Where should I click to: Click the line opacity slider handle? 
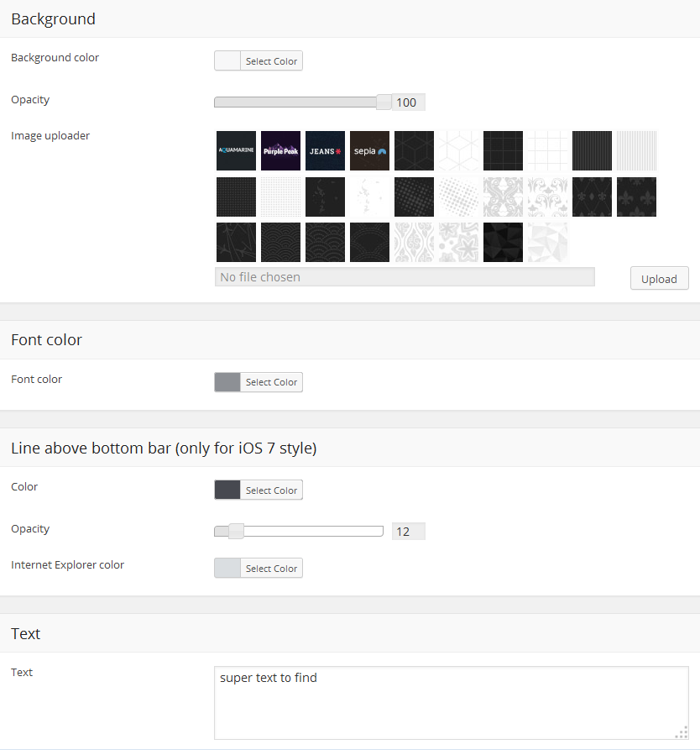(236, 531)
